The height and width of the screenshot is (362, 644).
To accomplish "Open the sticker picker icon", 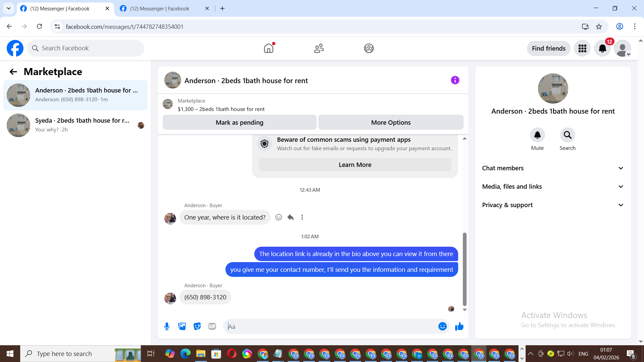I will pyautogui.click(x=197, y=326).
